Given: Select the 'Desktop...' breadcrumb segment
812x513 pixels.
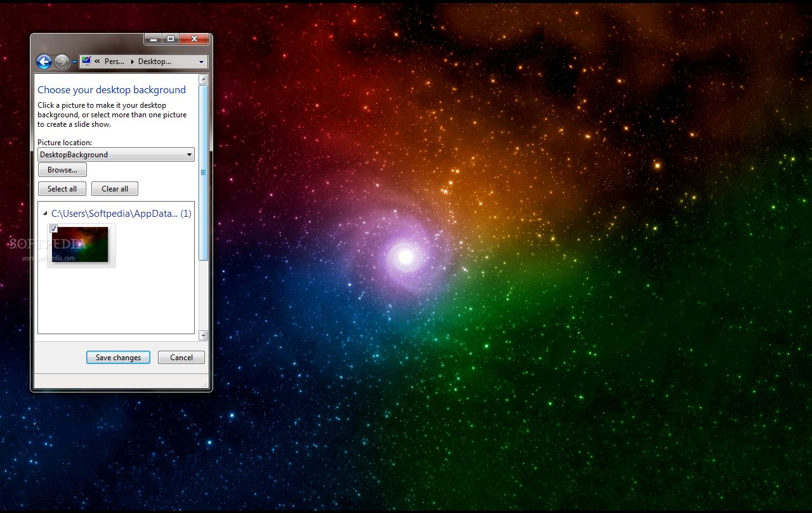Looking at the screenshot, I should (155, 62).
